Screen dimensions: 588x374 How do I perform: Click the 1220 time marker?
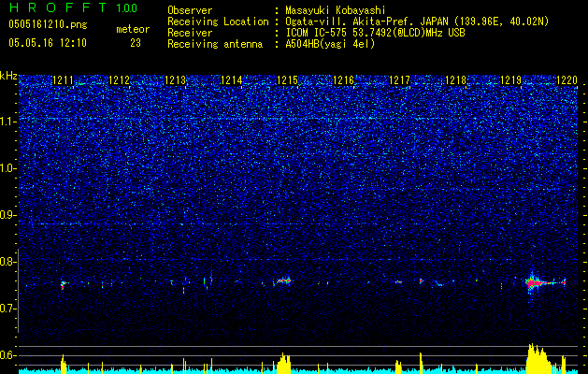[x=566, y=79]
